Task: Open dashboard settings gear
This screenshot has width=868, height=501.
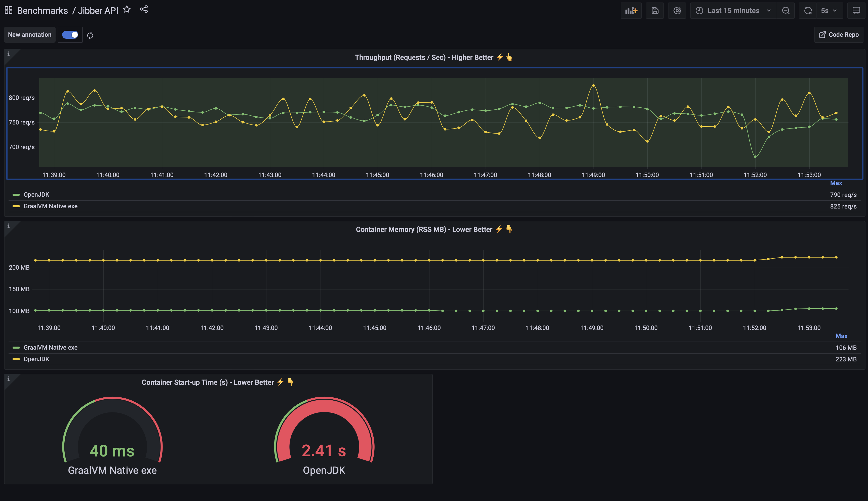Action: [x=677, y=11]
